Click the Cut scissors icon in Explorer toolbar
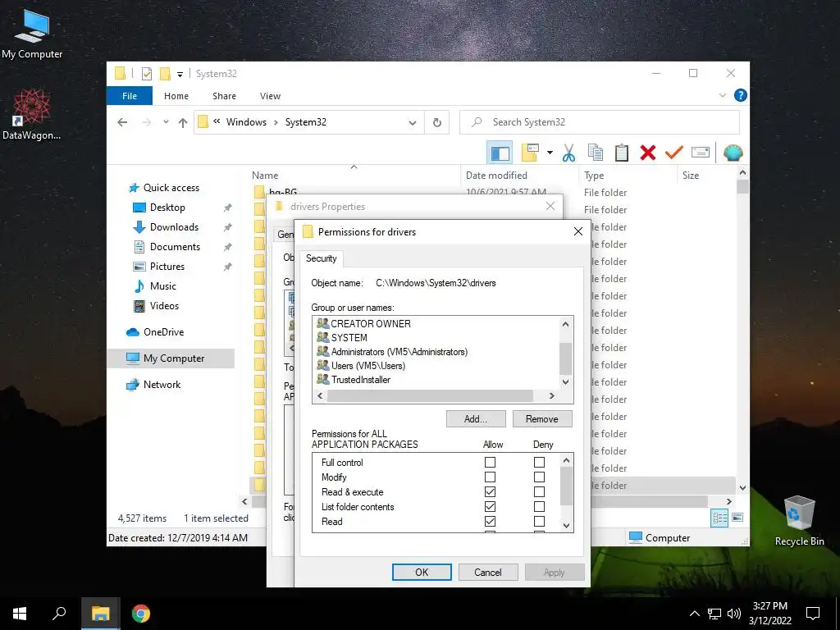840x630 pixels. pyautogui.click(x=568, y=153)
